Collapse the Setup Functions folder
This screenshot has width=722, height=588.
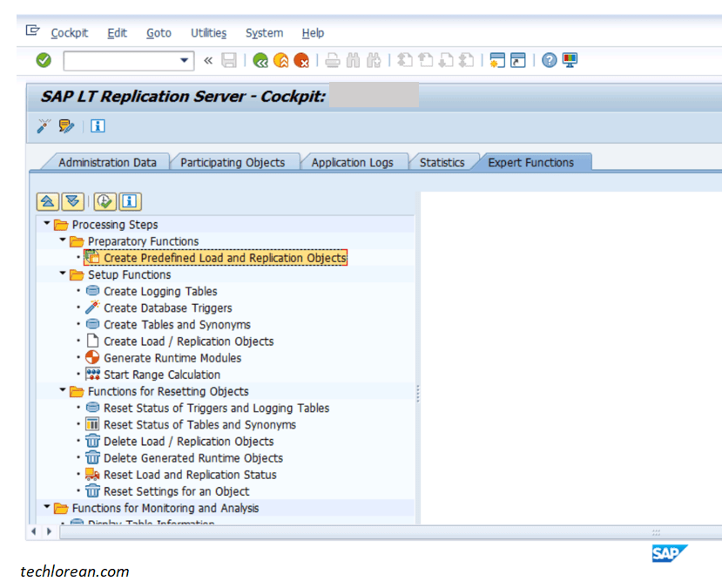[61, 274]
